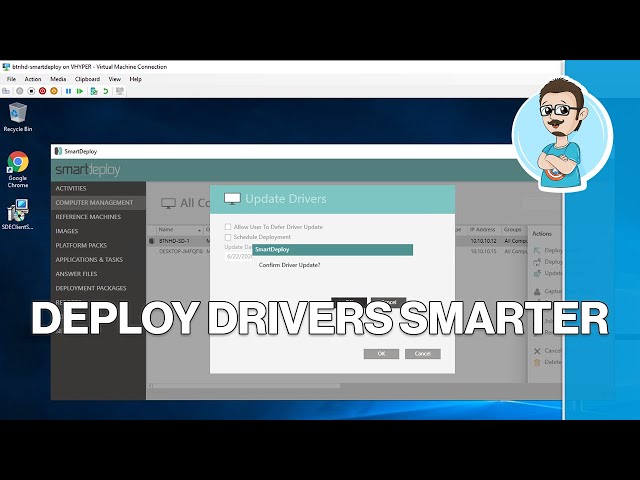Click the Turn Off VM toolbar icon
640x480 pixels.
tap(31, 91)
